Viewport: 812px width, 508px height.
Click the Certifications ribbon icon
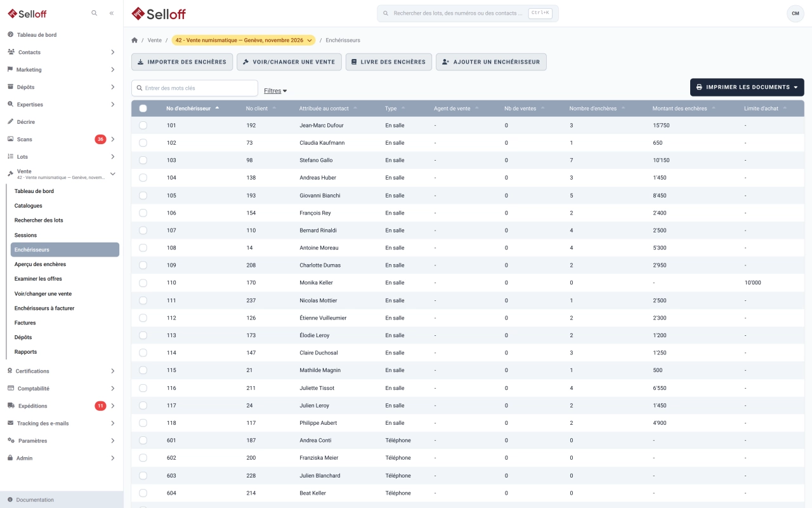10,371
